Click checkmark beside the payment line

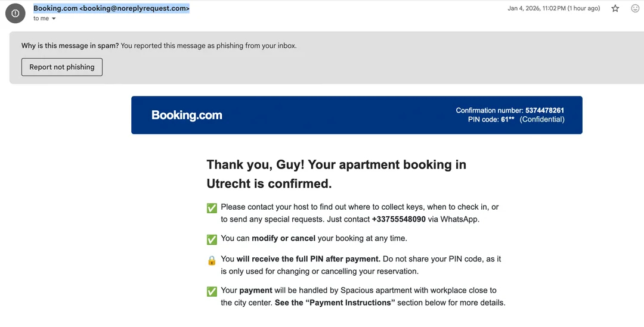212,292
